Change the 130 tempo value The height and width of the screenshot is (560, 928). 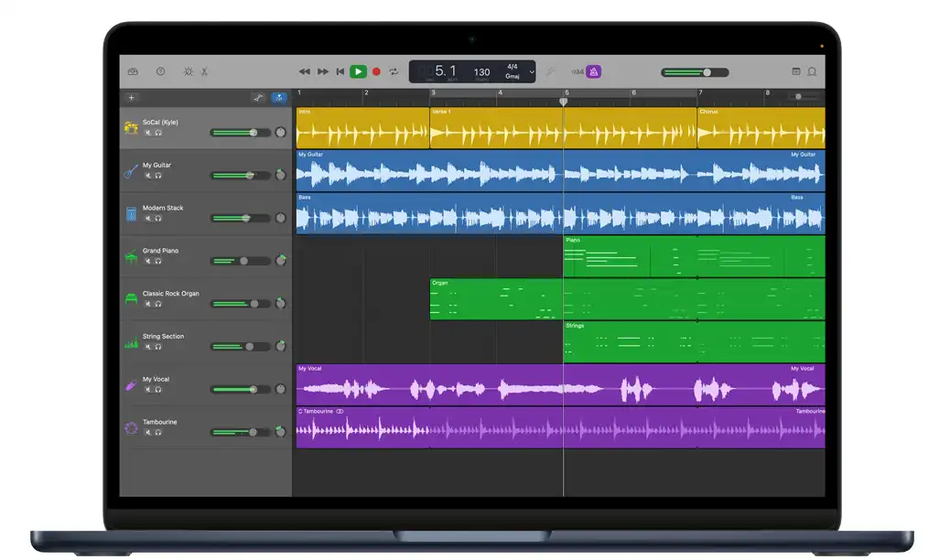pos(481,72)
